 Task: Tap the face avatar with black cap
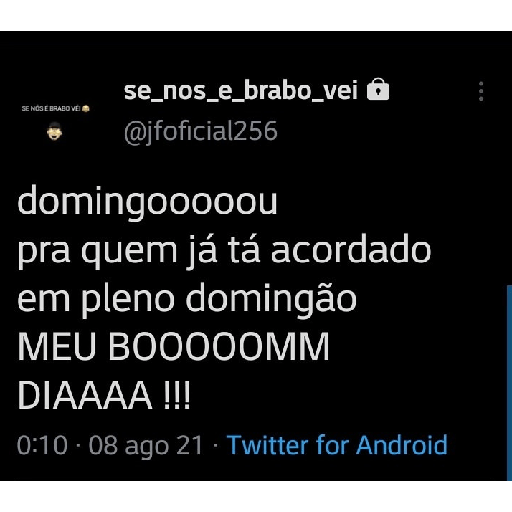[55, 131]
